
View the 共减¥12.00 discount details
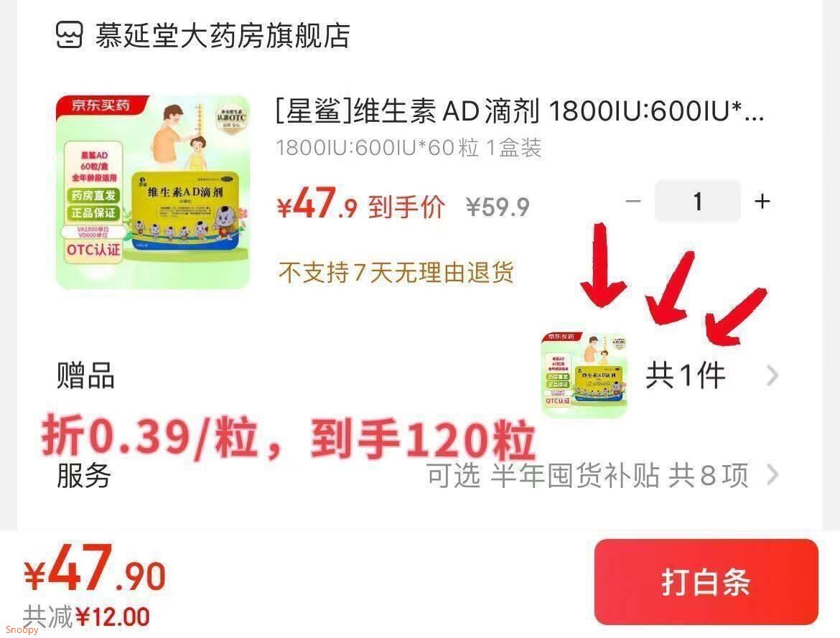(86, 617)
